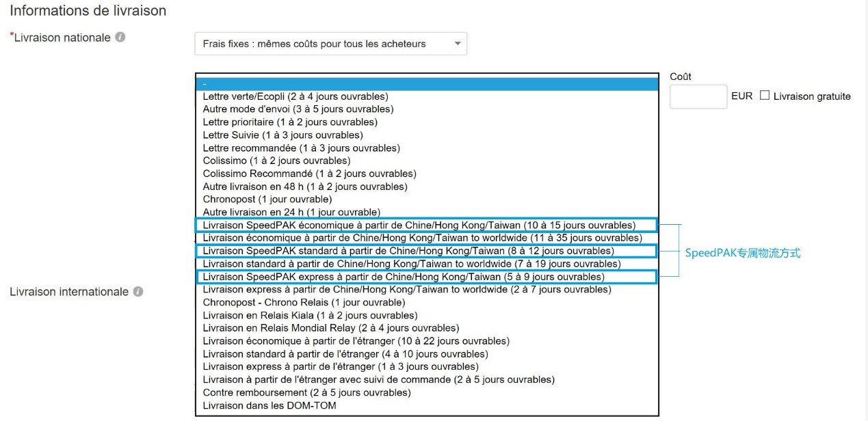Click the Informations de livraison heading
868x421 pixels.
coord(88,11)
